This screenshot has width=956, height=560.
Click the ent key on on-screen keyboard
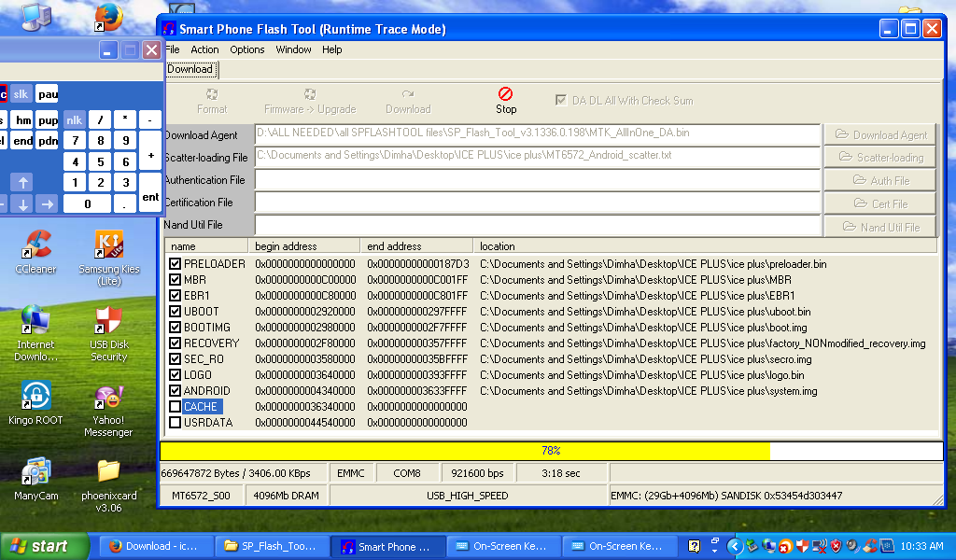150,192
